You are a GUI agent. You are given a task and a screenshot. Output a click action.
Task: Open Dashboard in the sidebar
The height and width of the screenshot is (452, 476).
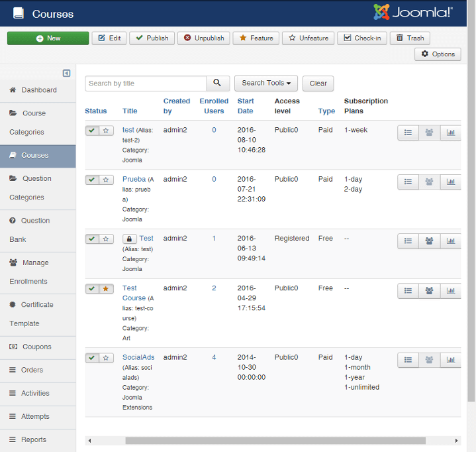pyautogui.click(x=38, y=90)
